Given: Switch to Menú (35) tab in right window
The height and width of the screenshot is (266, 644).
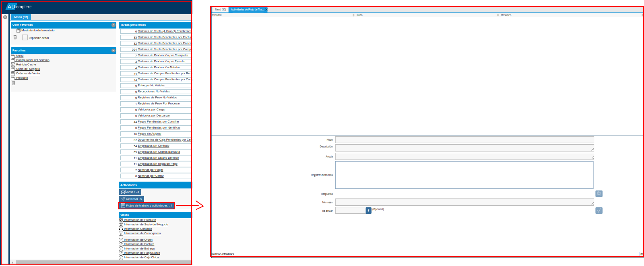Looking at the screenshot, I should [220, 10].
